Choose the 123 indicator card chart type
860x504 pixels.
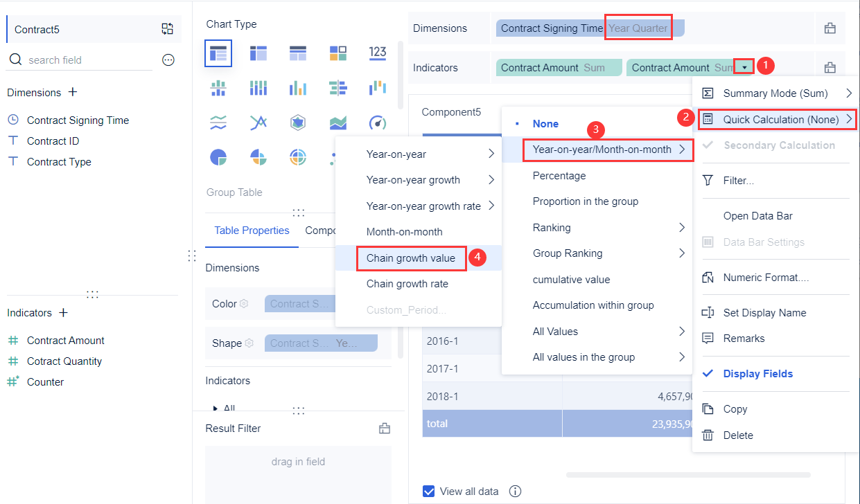pos(378,53)
